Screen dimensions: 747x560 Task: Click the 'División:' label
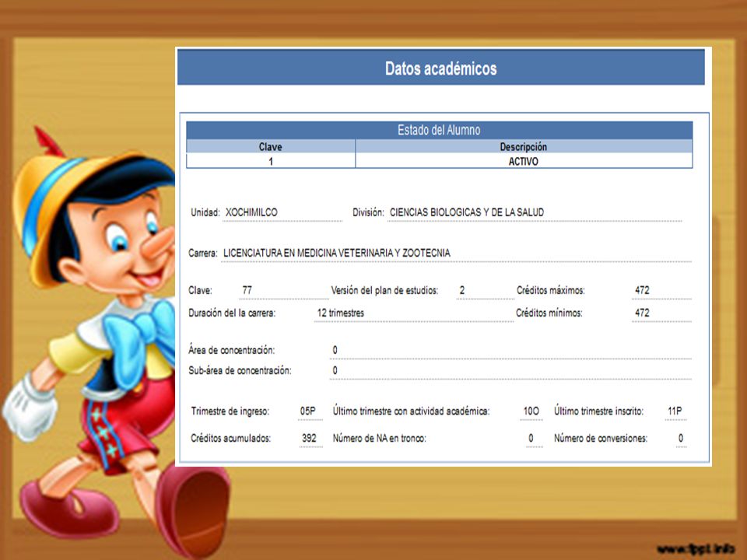pos(368,212)
